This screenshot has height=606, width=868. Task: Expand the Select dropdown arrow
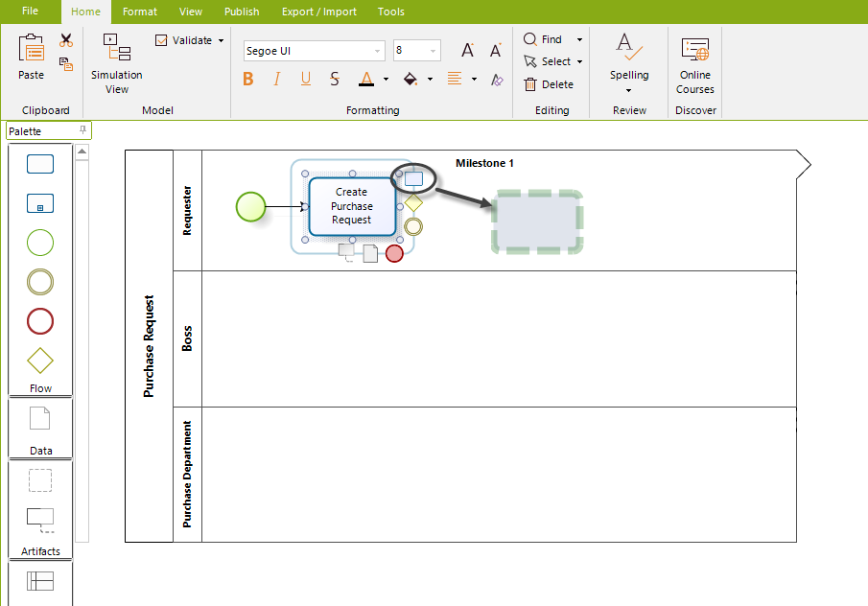[x=579, y=61]
